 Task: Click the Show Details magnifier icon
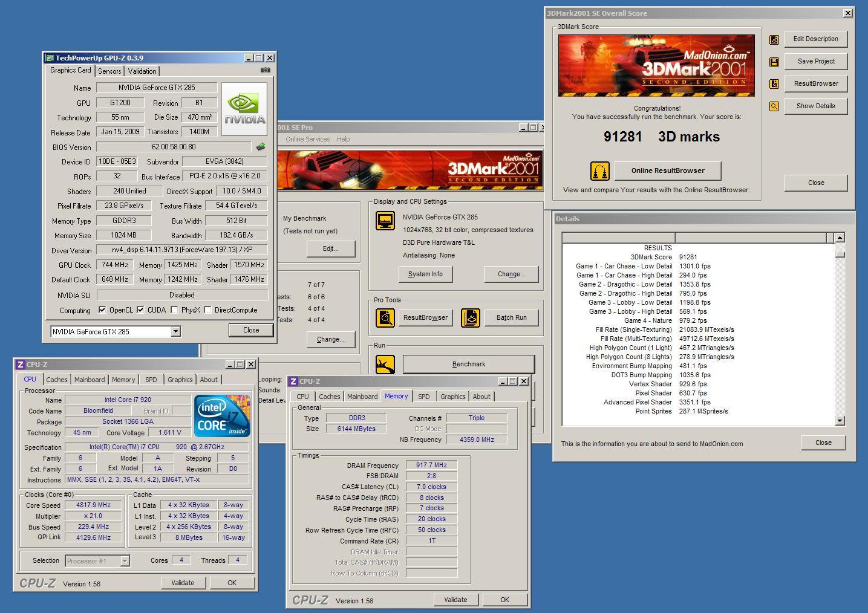pyautogui.click(x=774, y=106)
